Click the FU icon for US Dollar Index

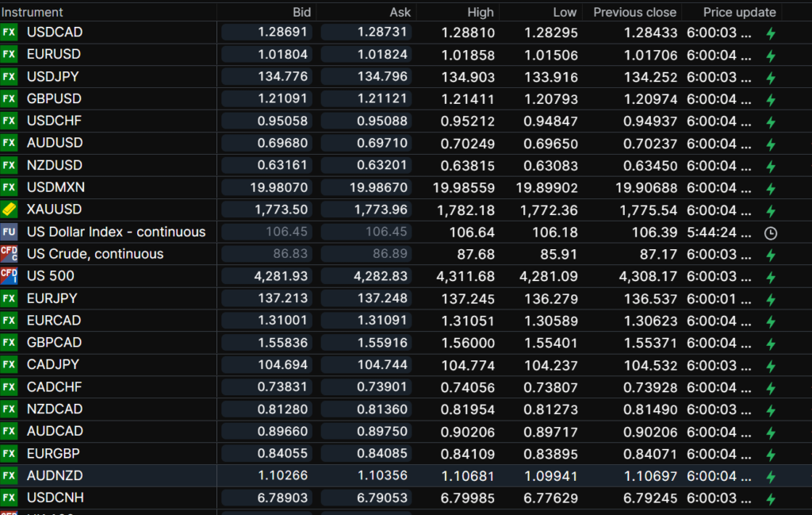point(9,232)
